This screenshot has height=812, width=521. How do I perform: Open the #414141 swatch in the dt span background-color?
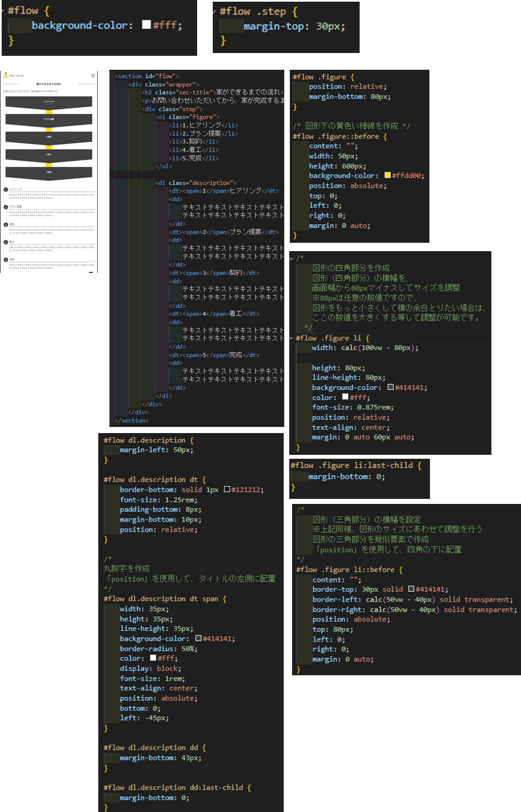(198, 638)
